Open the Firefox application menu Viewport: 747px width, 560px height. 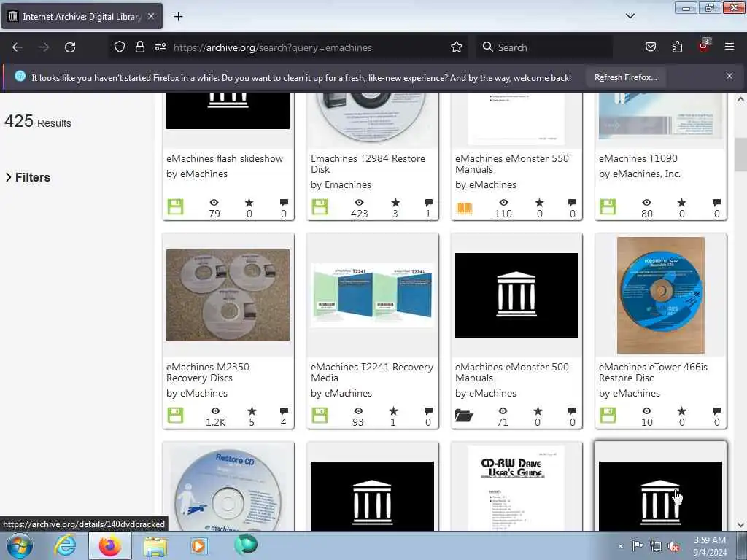[729, 47]
